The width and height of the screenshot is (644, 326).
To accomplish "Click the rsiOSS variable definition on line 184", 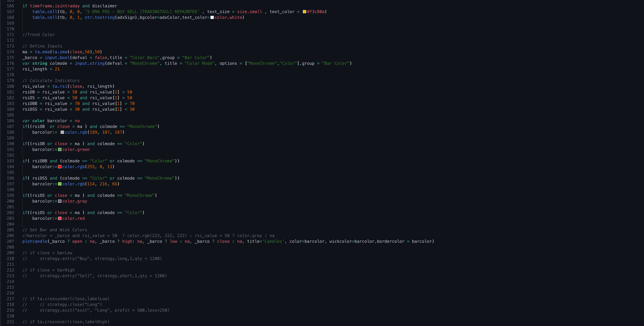I will coord(30,109).
